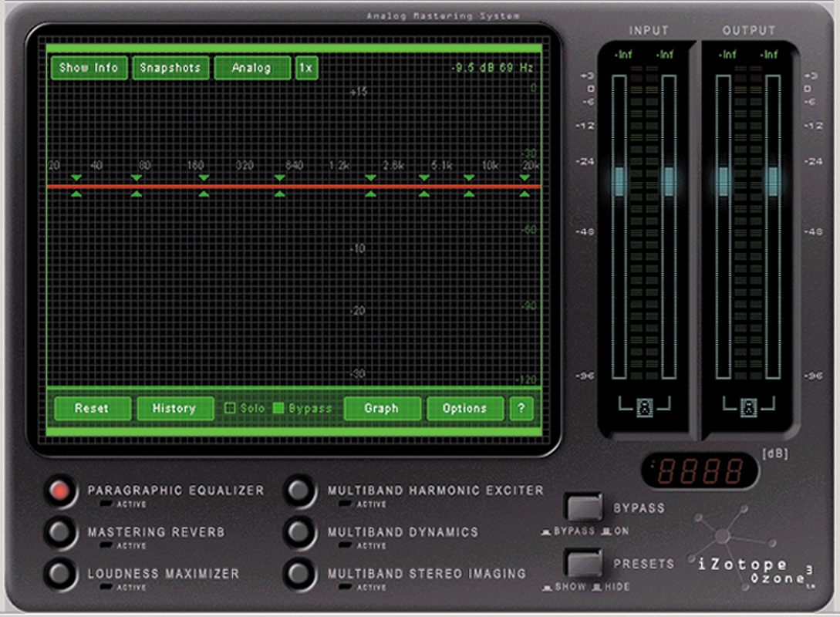Reset Input right peak -Inf readout
Viewport: 840px width, 617px height.
point(665,55)
